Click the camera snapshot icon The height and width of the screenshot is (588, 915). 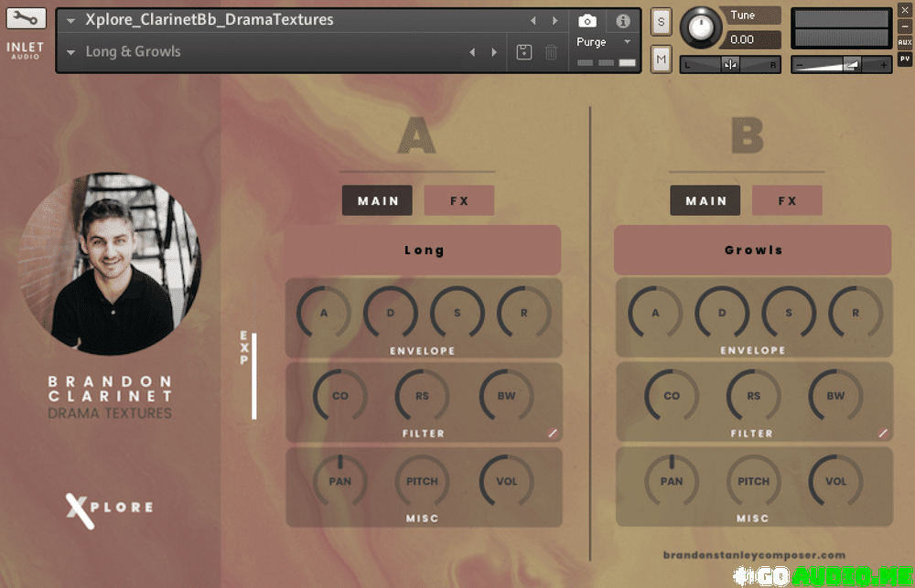(587, 20)
